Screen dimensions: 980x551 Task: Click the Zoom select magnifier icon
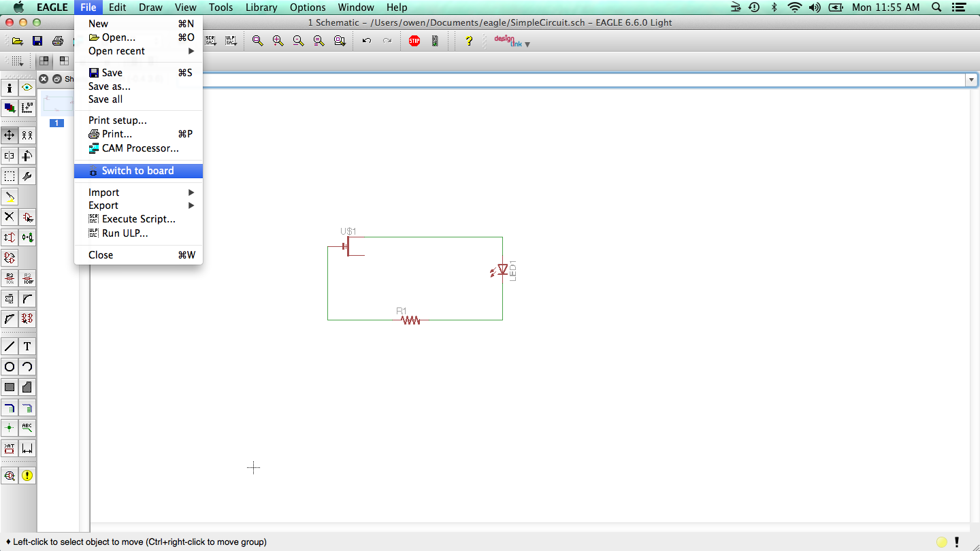[x=339, y=41]
